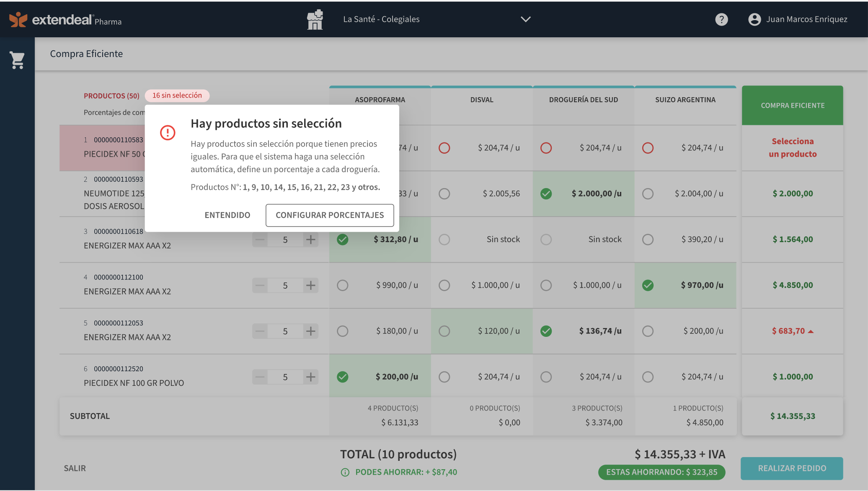Click the ENTENDIDO button

tap(227, 215)
